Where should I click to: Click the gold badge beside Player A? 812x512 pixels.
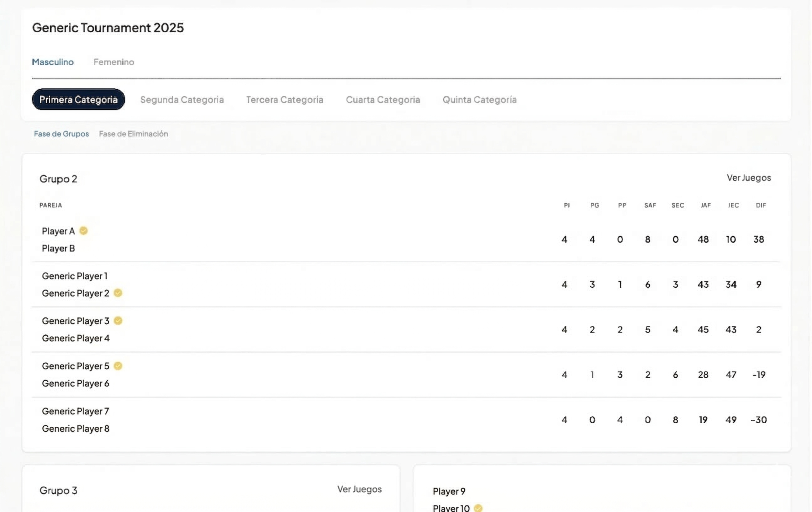coord(83,231)
